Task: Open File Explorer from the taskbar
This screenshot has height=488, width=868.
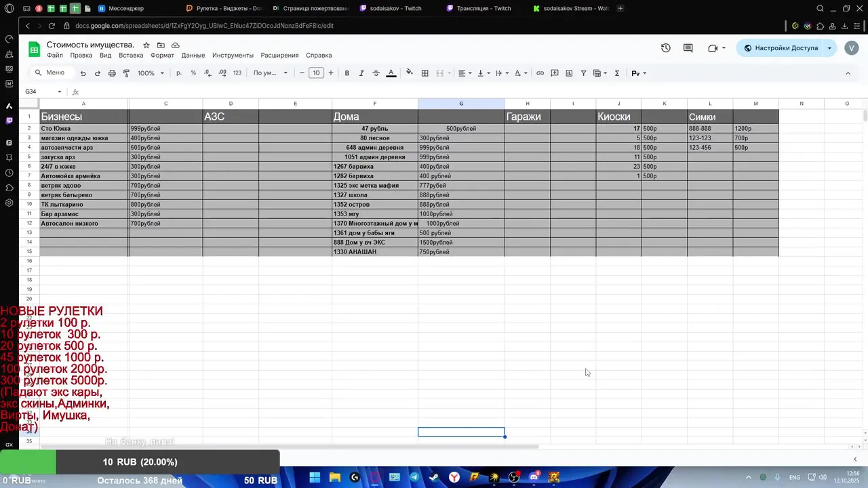Action: point(335,478)
